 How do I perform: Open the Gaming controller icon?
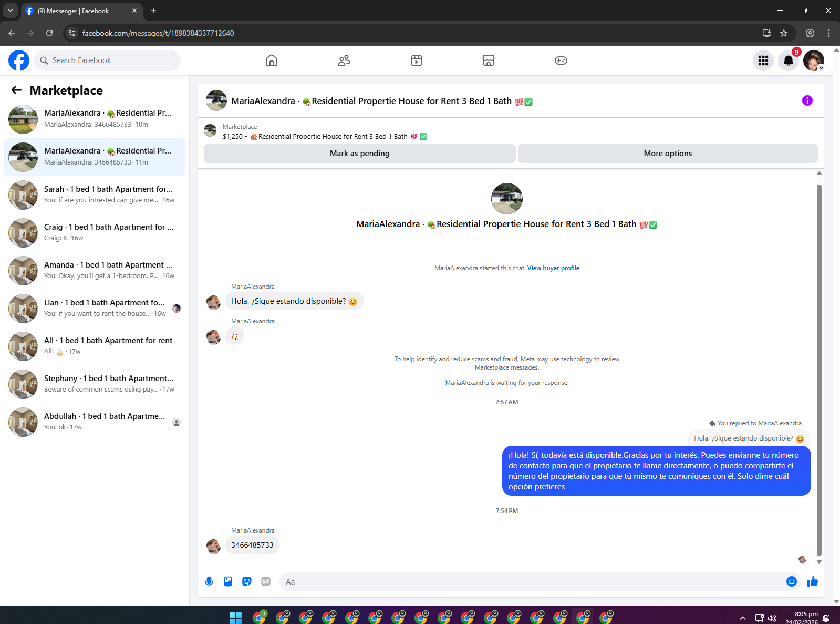point(561,60)
